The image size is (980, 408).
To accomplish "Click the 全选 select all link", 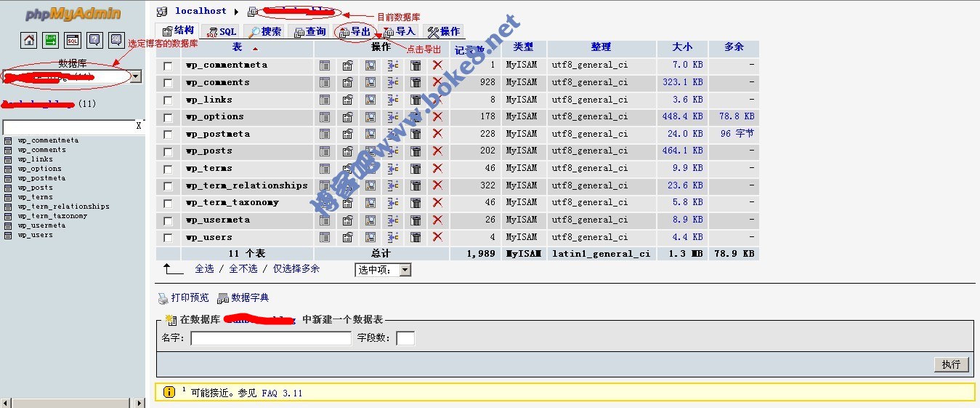I will coord(204,268).
